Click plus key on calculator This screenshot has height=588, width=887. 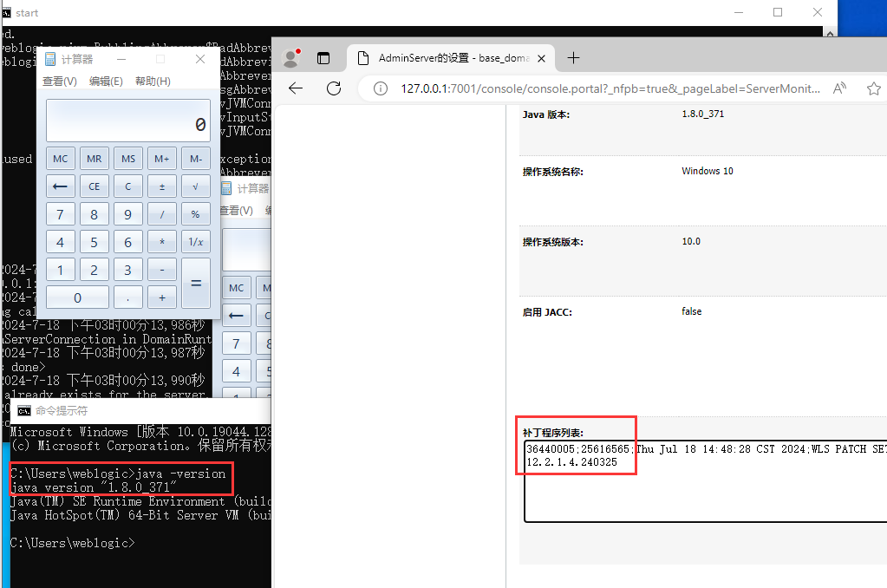162,297
